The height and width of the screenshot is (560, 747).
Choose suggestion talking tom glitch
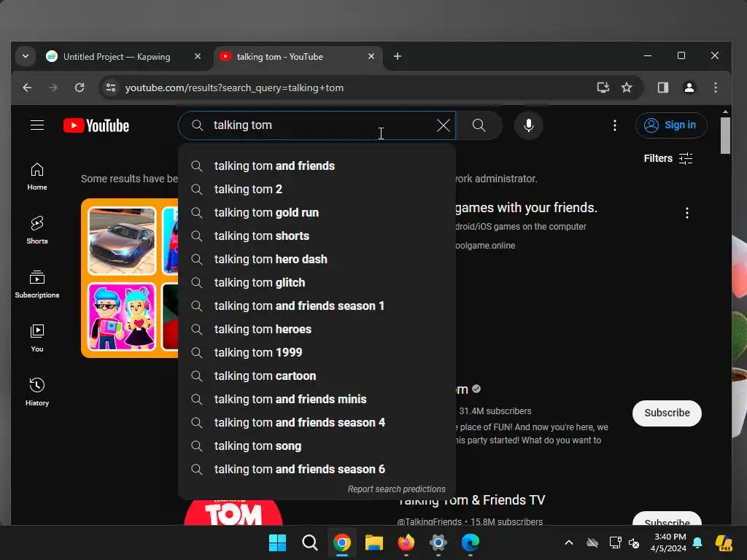[x=317, y=282]
